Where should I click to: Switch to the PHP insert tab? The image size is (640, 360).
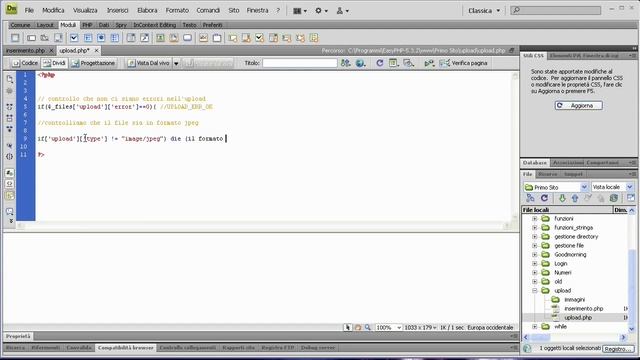pos(87,25)
